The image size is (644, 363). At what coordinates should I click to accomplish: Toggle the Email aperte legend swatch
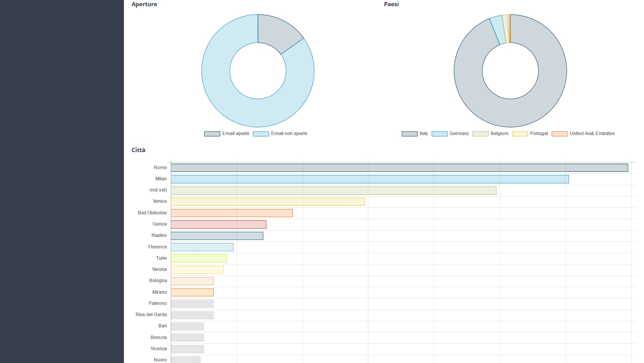(x=212, y=134)
